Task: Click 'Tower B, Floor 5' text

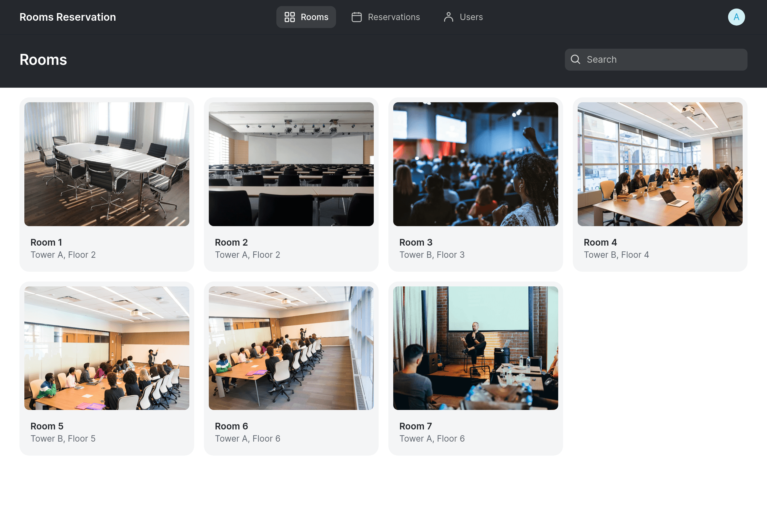Action: [x=63, y=438]
